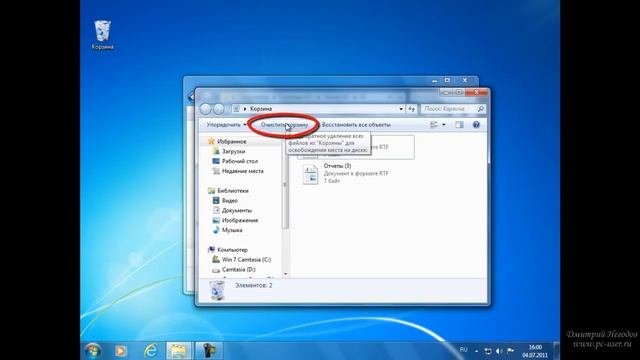
Task: Click the RU language indicator
Action: point(463,350)
